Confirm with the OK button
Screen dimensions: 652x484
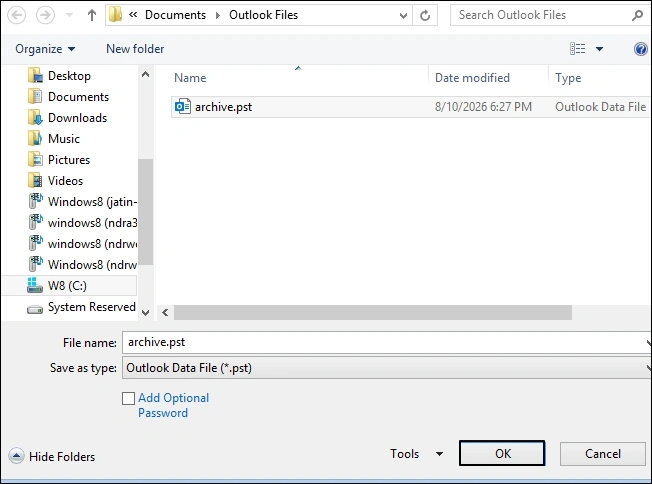(x=502, y=453)
